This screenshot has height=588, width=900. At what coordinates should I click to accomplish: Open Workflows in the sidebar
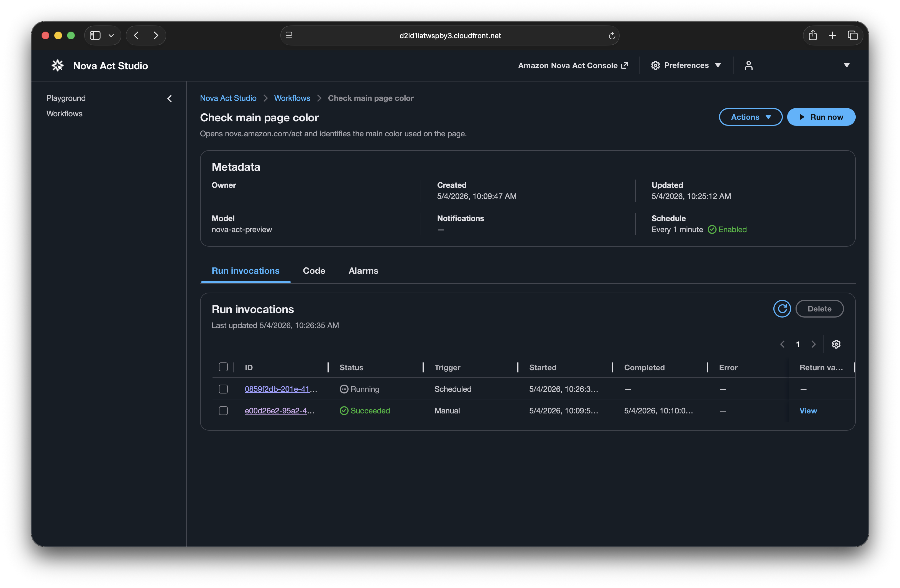click(x=64, y=114)
